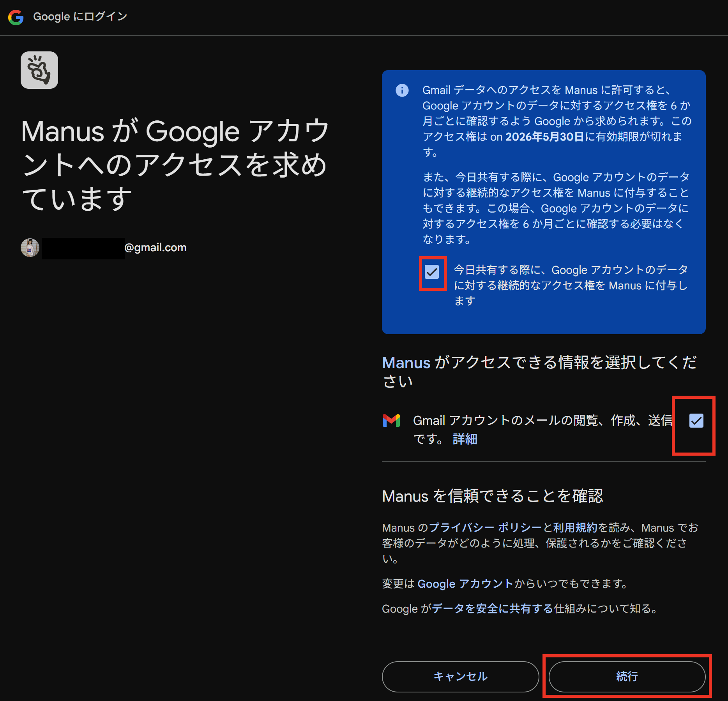
Task: Open the 詳細 link for Gmail permission
Action: pos(465,439)
